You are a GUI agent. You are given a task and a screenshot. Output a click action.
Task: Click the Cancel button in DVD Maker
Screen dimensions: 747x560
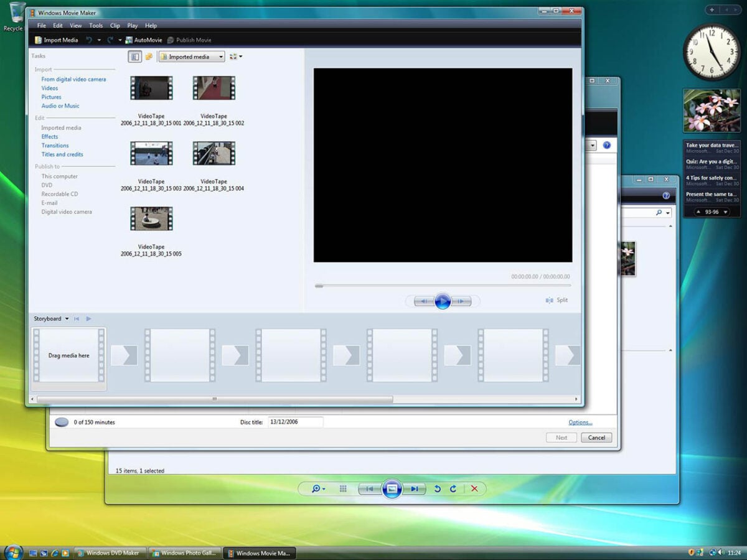(596, 437)
